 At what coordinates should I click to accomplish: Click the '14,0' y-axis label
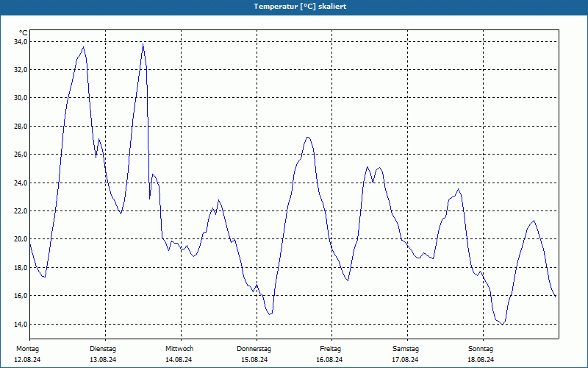click(x=21, y=324)
